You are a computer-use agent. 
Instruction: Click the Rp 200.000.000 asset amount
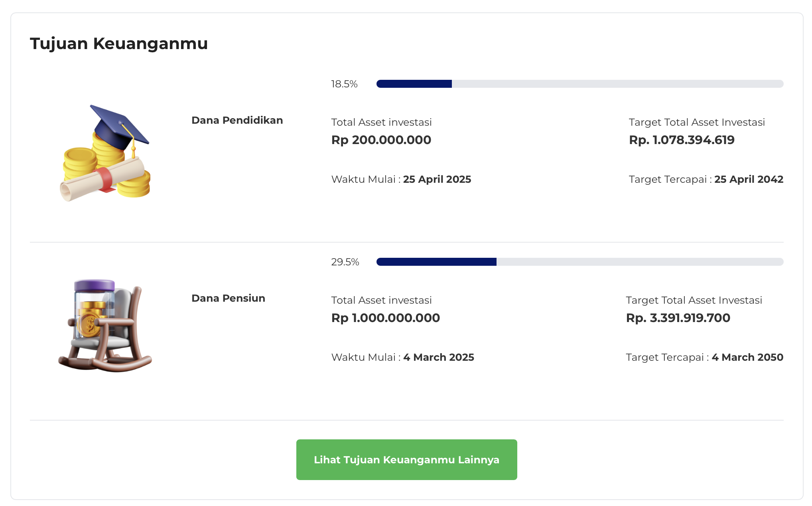381,140
